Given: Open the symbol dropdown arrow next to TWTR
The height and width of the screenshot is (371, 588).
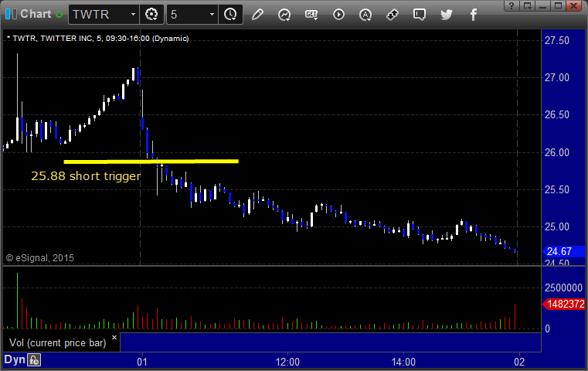Looking at the screenshot, I should coord(133,14).
